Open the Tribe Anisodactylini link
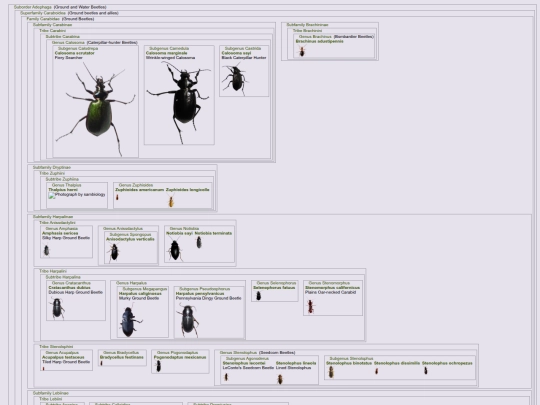 (57, 223)
